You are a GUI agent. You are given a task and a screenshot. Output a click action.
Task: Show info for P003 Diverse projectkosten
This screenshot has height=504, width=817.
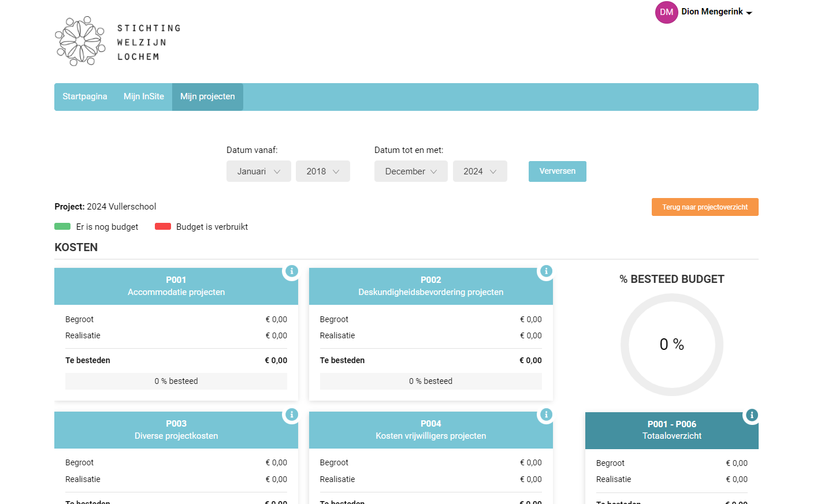pos(292,415)
